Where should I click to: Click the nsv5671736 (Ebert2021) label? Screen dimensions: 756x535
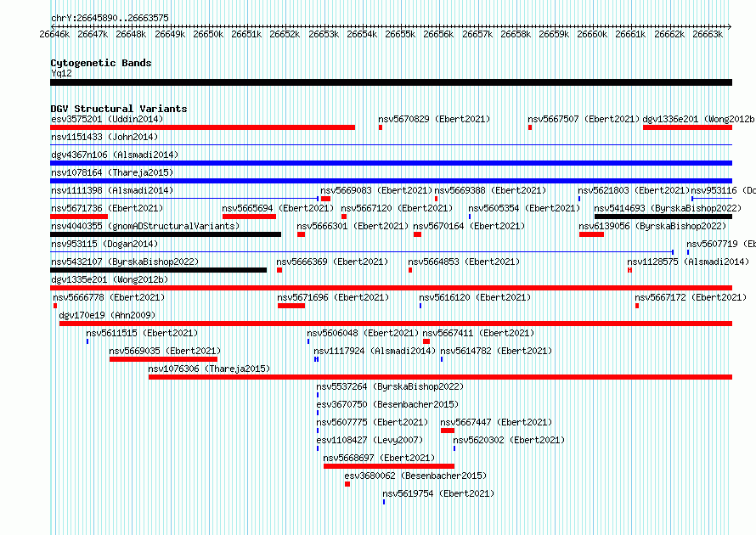tap(107, 208)
